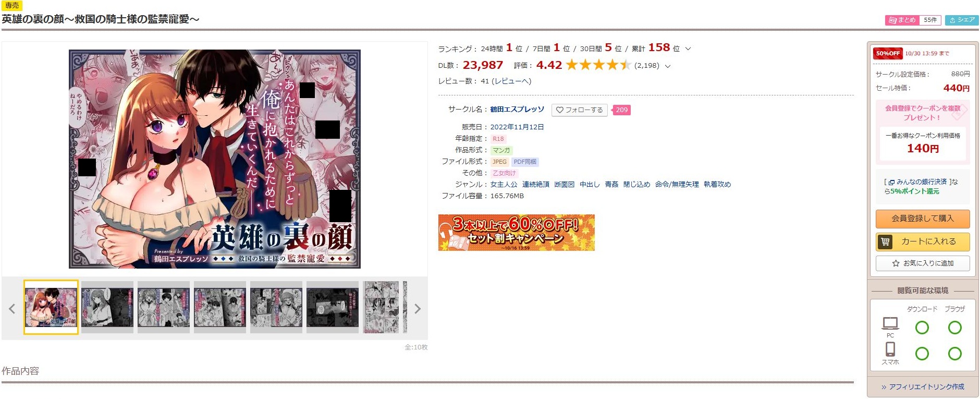
Task: Show previous thumbnails with the left arrow
Action: (12, 309)
